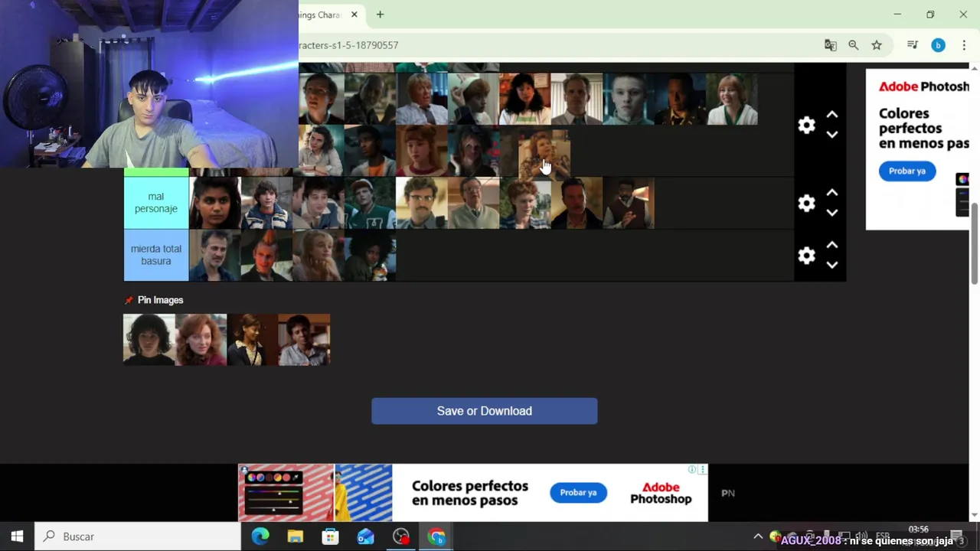980x551 pixels.
Task: Move the top tier row down
Action: 832,135
